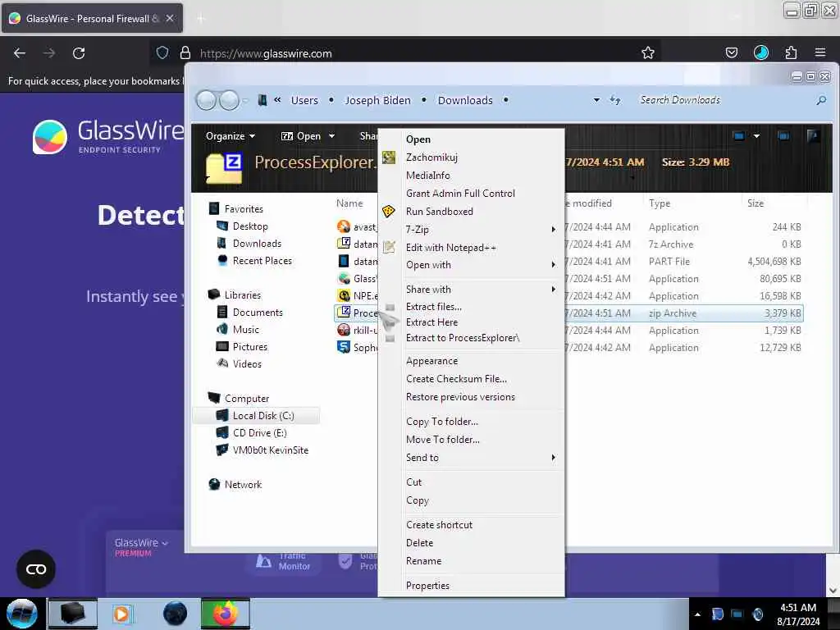The image size is (840, 630).
Task: Open Organize dropdown in Explorer toolbar
Action: coord(231,136)
